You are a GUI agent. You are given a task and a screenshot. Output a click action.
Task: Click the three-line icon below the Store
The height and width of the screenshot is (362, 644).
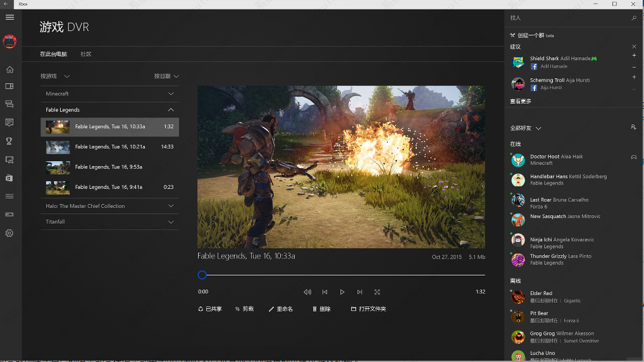click(x=9, y=196)
